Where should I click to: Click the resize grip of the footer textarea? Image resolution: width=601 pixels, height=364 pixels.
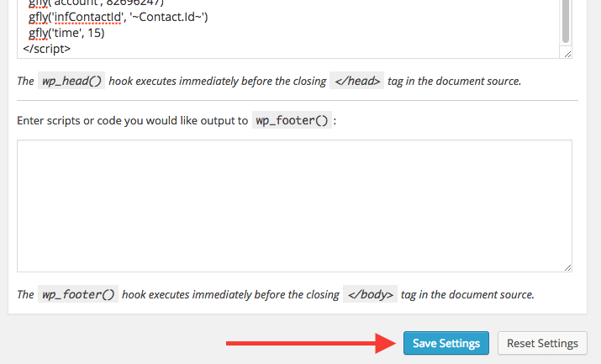click(x=567, y=267)
